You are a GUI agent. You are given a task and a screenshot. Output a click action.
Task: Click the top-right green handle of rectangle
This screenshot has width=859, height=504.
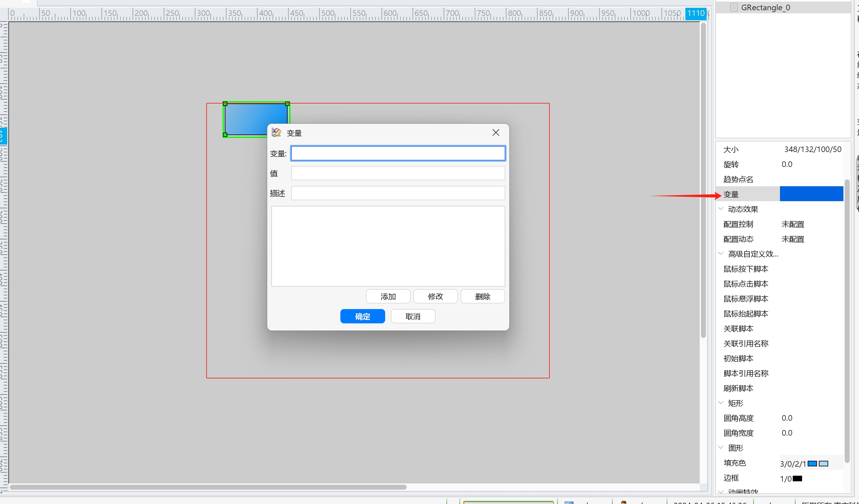[x=287, y=104]
